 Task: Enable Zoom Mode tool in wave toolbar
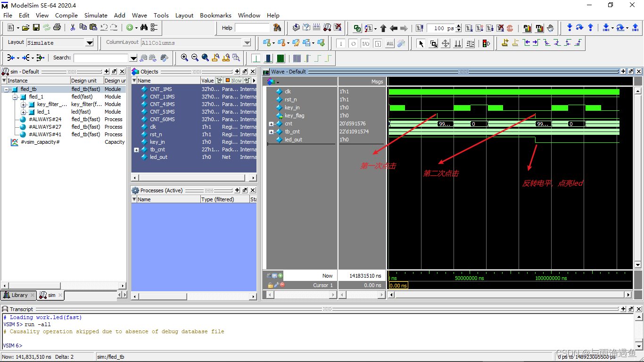(433, 44)
